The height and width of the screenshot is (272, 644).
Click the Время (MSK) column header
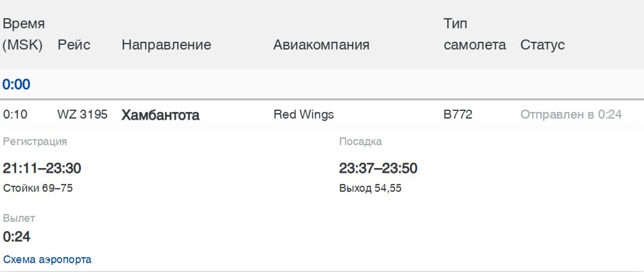[x=24, y=35]
